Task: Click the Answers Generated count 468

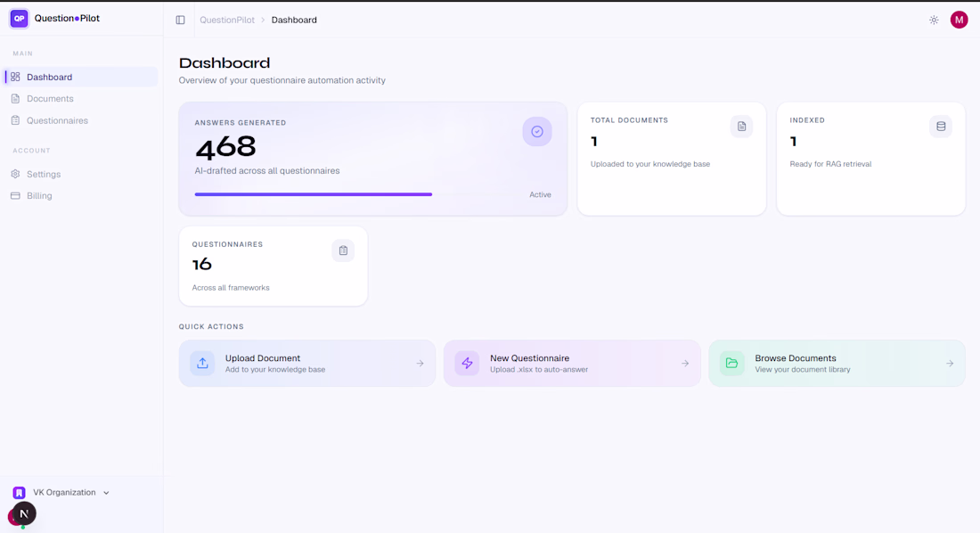Action: pos(225,147)
